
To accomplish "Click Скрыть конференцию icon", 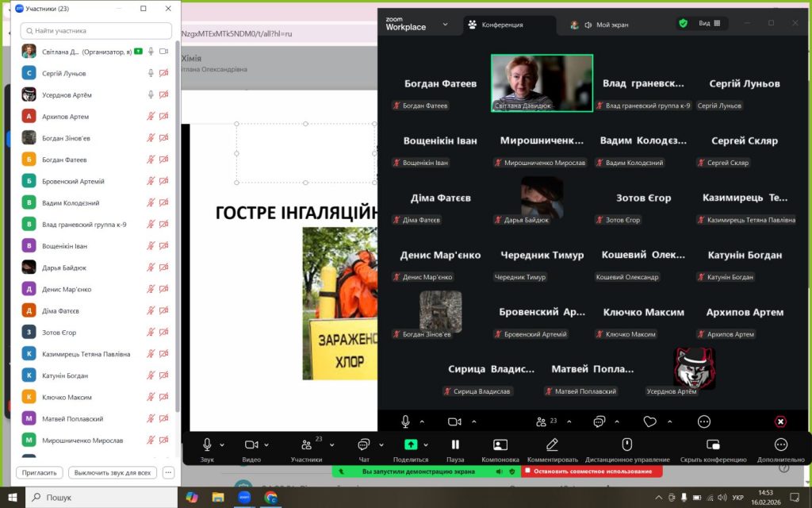I will pyautogui.click(x=713, y=445).
